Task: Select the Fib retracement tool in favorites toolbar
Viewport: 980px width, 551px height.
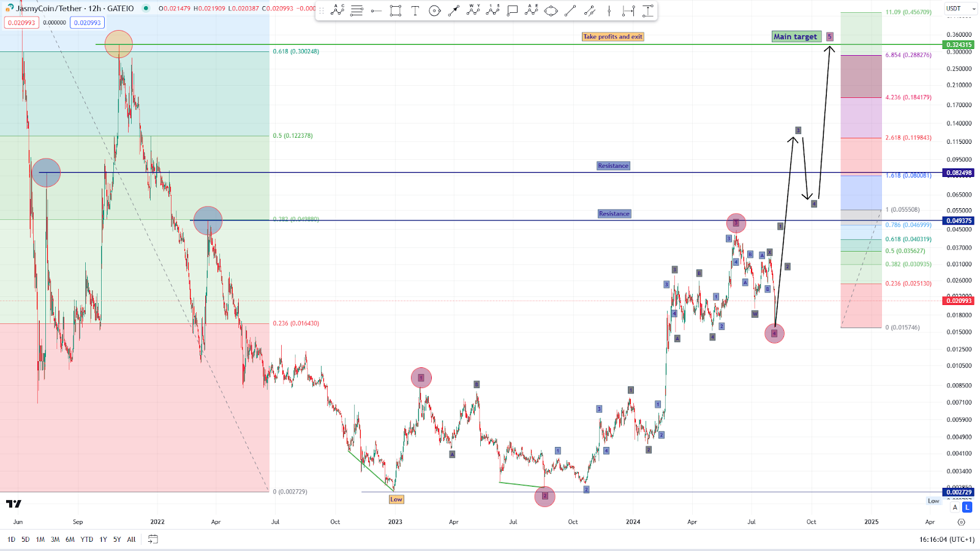Action: click(357, 10)
